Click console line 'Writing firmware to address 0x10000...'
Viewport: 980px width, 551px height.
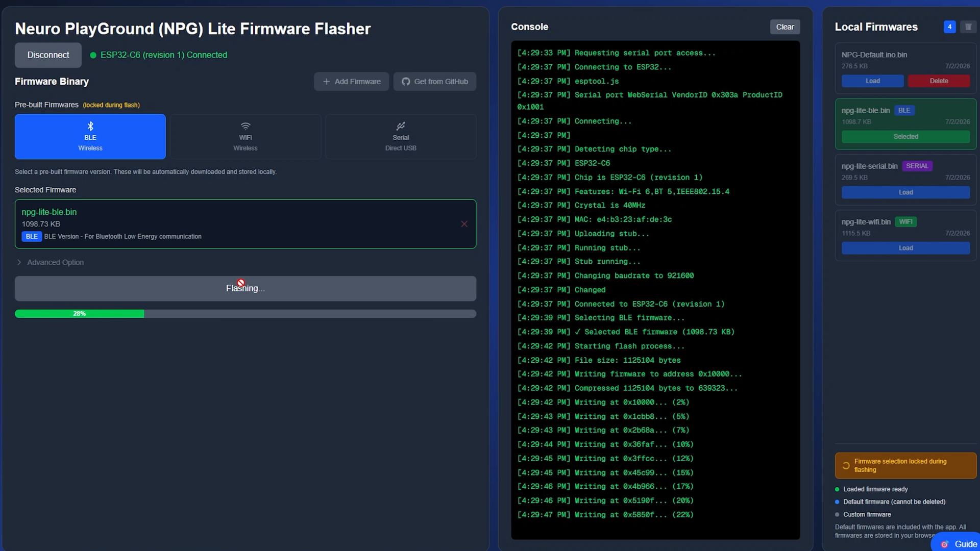click(x=630, y=374)
